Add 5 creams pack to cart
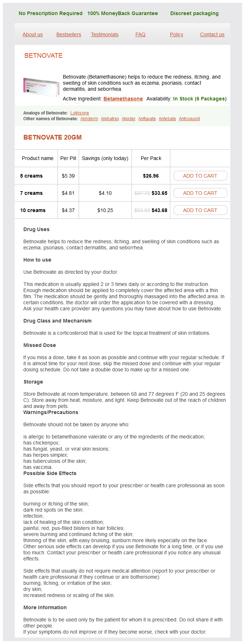 [200, 176]
